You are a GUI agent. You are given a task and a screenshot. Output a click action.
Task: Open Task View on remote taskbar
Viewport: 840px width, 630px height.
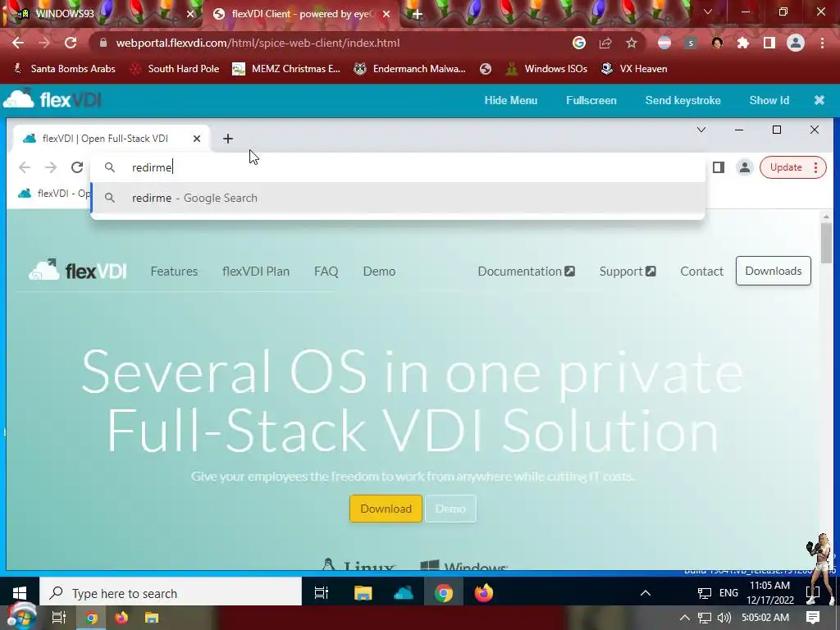[x=321, y=593]
